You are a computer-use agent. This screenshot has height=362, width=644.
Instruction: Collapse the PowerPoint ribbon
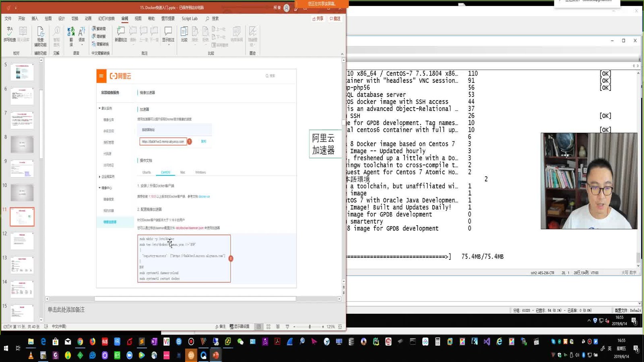click(x=342, y=53)
